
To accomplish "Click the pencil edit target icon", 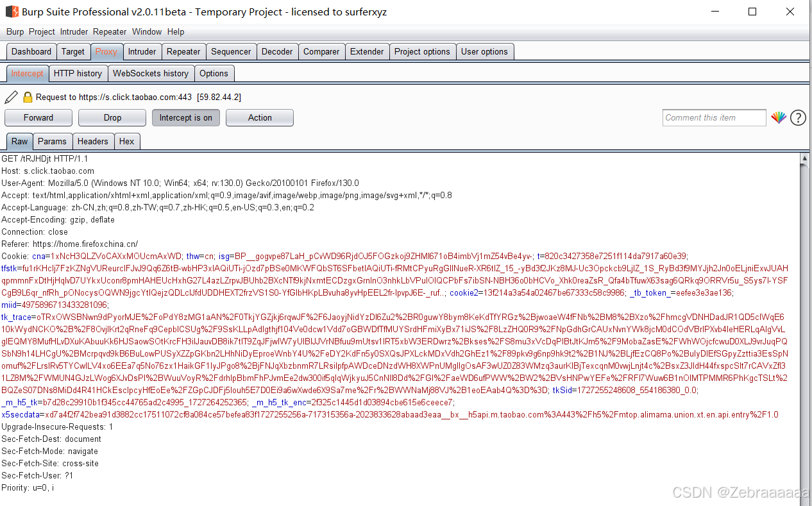I will [11, 97].
